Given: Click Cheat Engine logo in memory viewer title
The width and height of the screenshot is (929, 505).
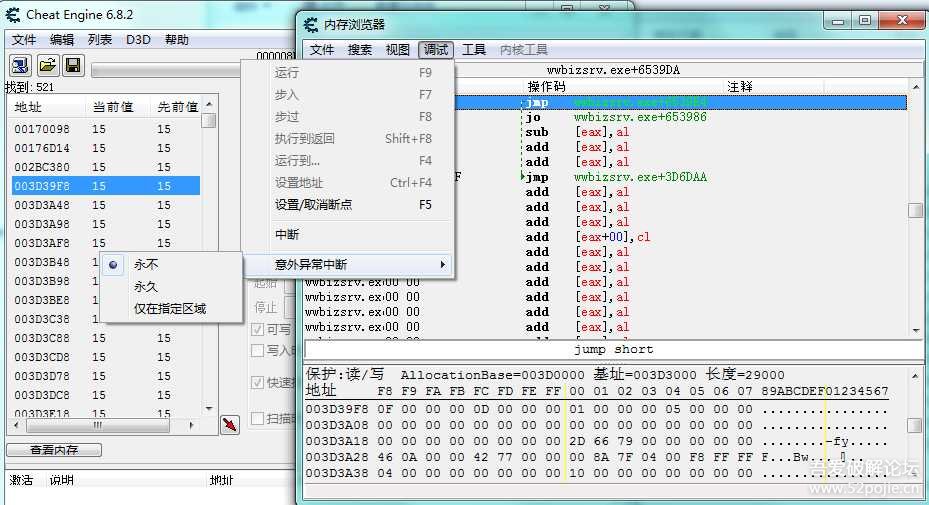Looking at the screenshot, I should point(311,24).
